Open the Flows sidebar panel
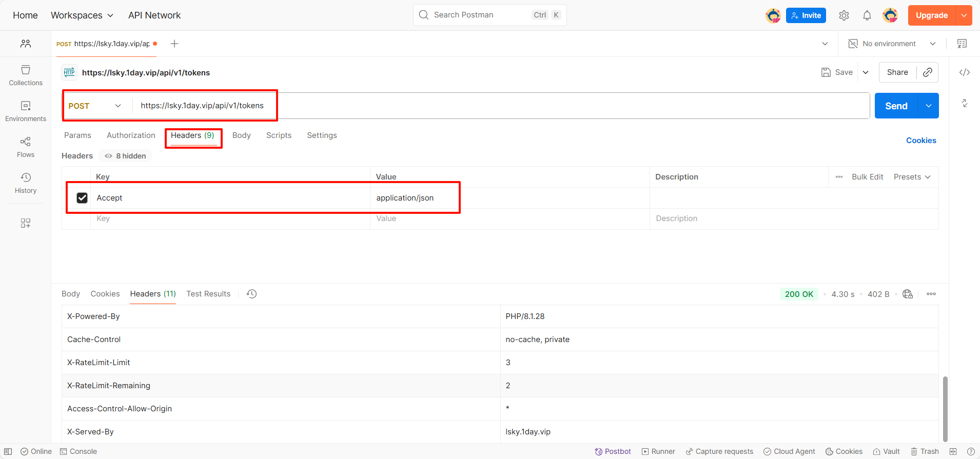Viewport: 980px width, 459px height. click(x=26, y=147)
